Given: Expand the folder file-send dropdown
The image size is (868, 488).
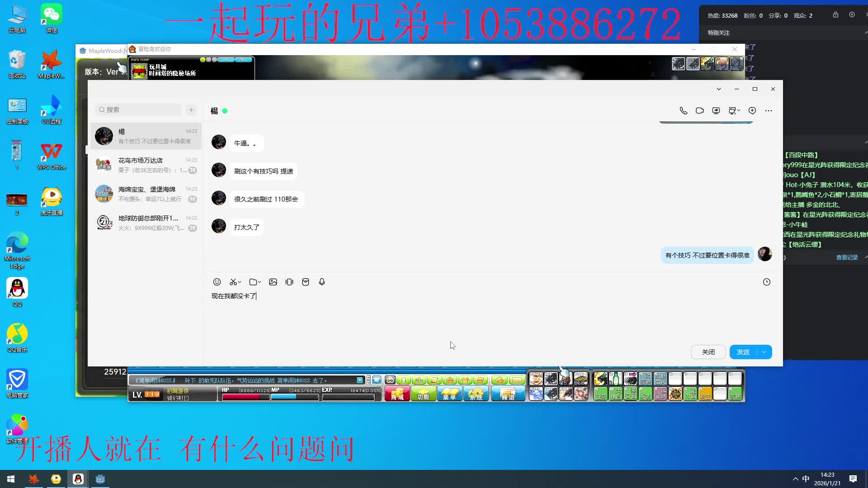Looking at the screenshot, I should tap(259, 282).
